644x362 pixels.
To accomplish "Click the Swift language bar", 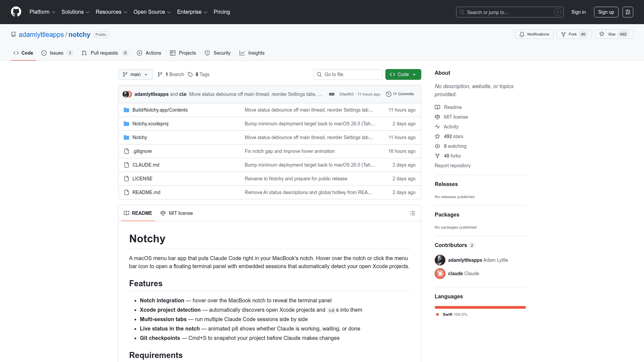I will [x=480, y=307].
